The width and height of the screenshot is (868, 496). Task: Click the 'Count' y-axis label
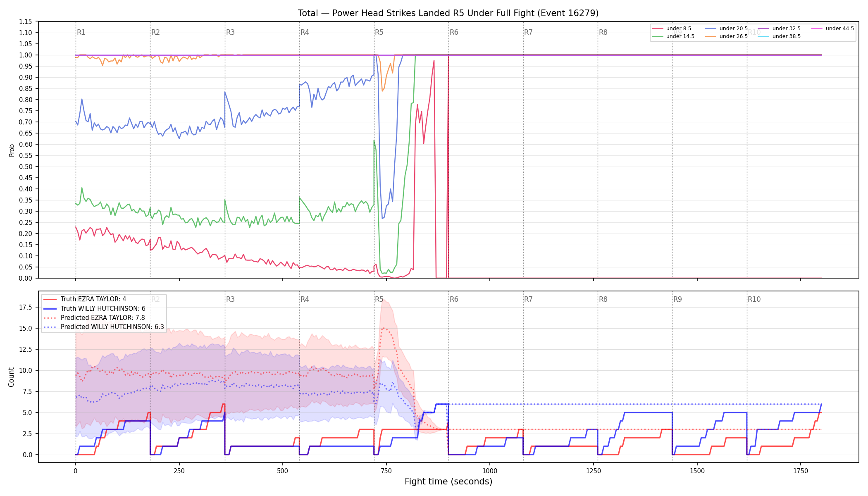[x=11, y=377]
